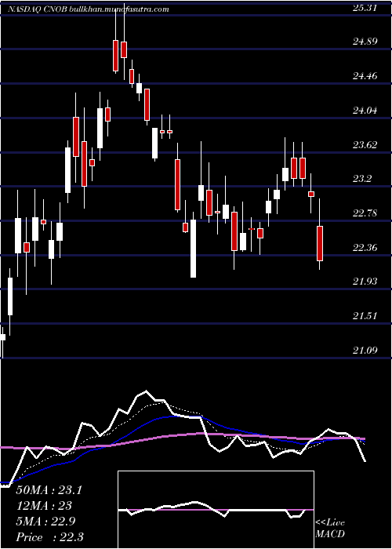Click the 22.78 price axis label
Screen dimensions: 392x549
point(365,213)
